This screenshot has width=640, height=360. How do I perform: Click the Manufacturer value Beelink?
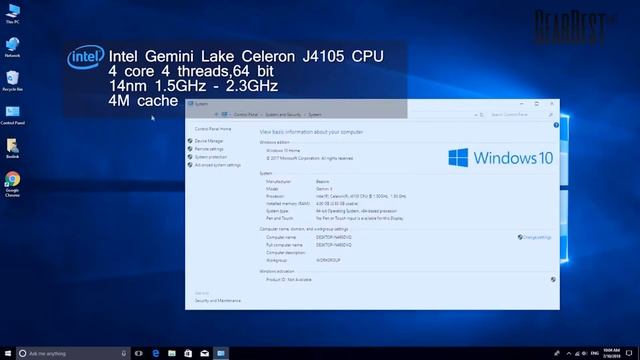pos(322,182)
